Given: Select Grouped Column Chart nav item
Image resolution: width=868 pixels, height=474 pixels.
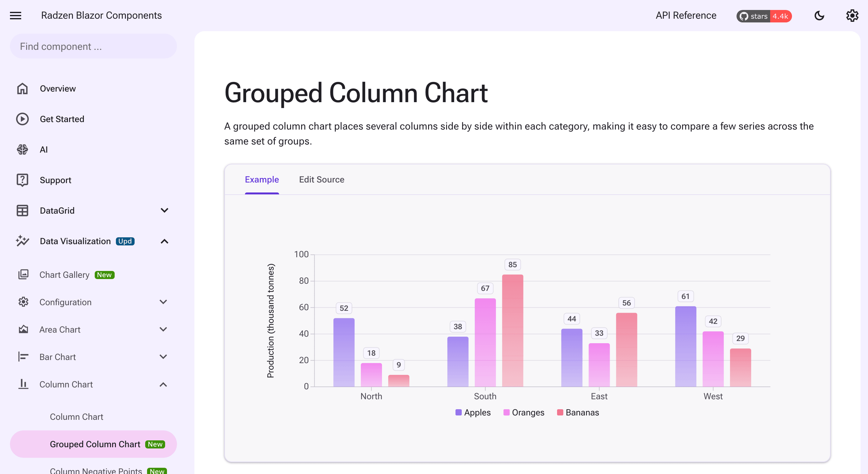Looking at the screenshot, I should point(93,444).
